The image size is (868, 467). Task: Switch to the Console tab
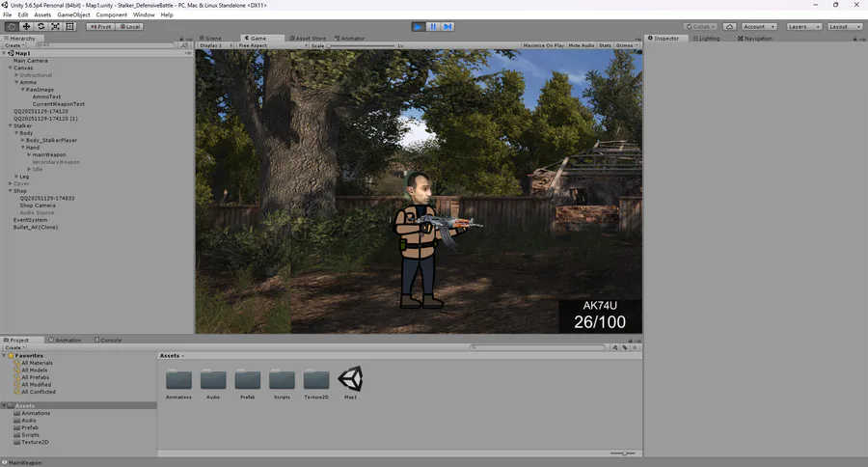pos(108,341)
